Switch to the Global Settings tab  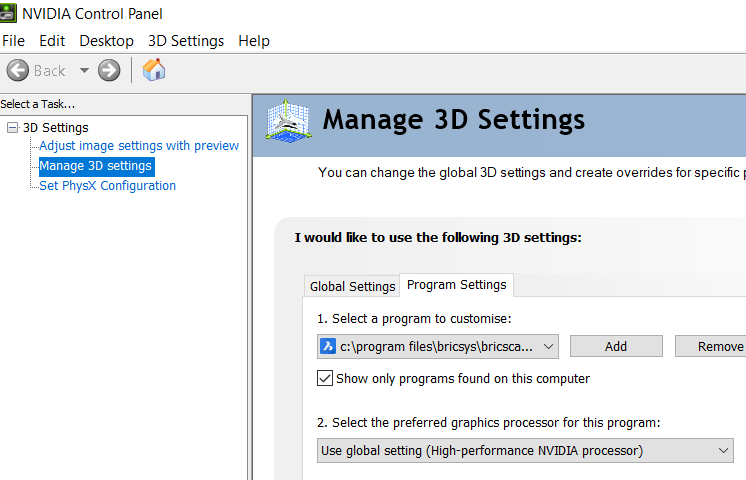pyautogui.click(x=352, y=286)
